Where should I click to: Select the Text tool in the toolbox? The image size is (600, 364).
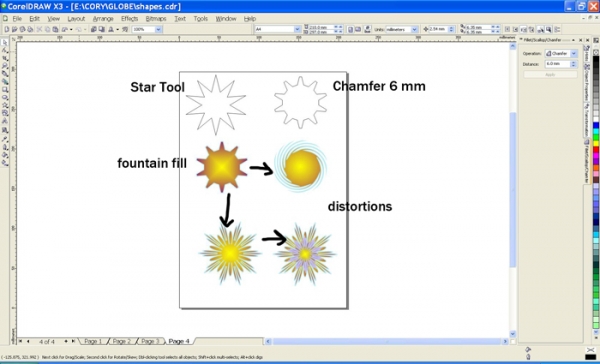(x=5, y=121)
